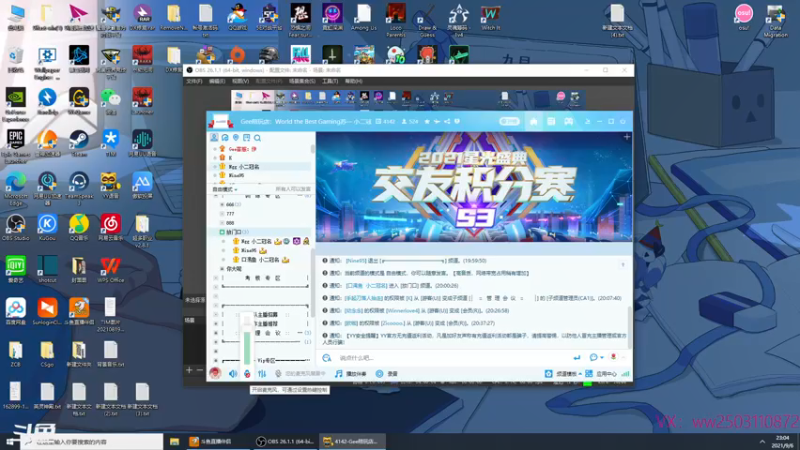Screen dimensions: 800x450
Task: Click the [Winnerloved] username link in notifications
Action: point(402,310)
